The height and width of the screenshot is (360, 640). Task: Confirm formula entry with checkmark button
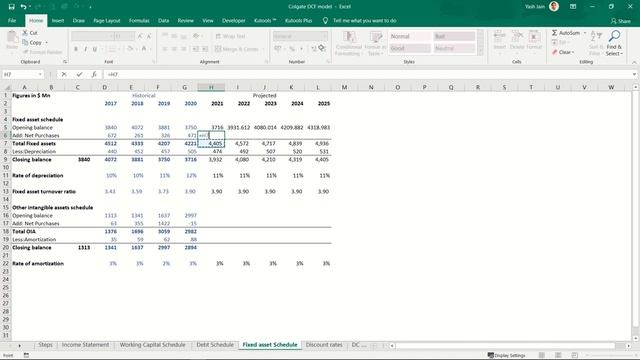click(79, 74)
